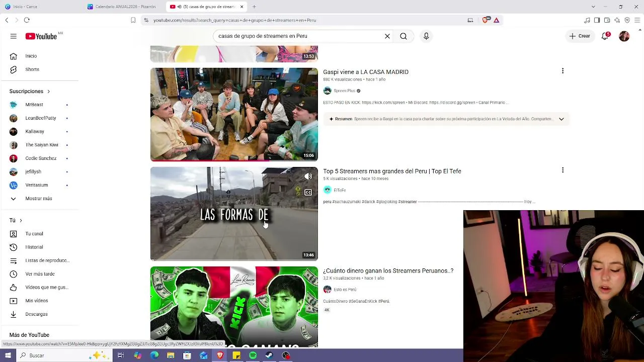Open the YouTube hamburger guide menu

tap(14, 36)
